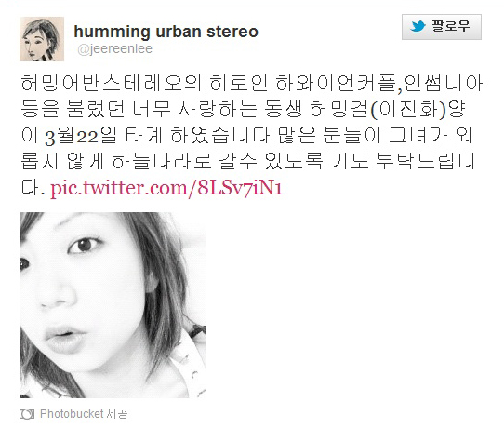Click the word 하와이언커플 in tweet
Screen dimensions: 504x442
pos(336,83)
